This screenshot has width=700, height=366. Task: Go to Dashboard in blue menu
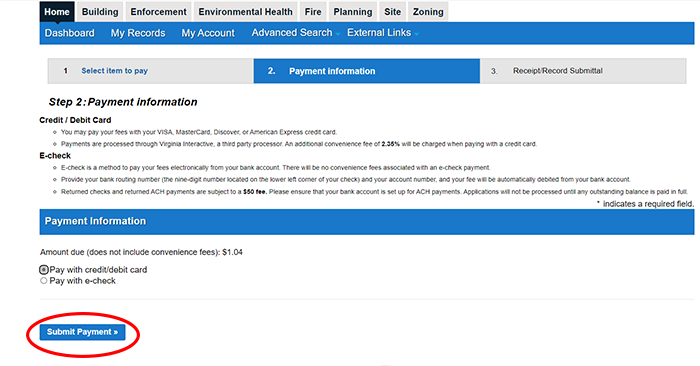click(x=70, y=33)
